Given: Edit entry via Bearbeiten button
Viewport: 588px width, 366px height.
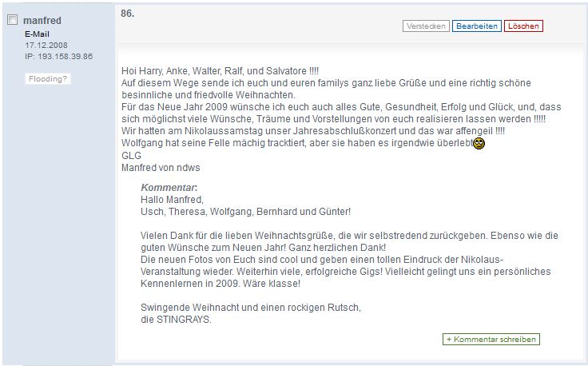Looking at the screenshot, I should click(x=477, y=26).
